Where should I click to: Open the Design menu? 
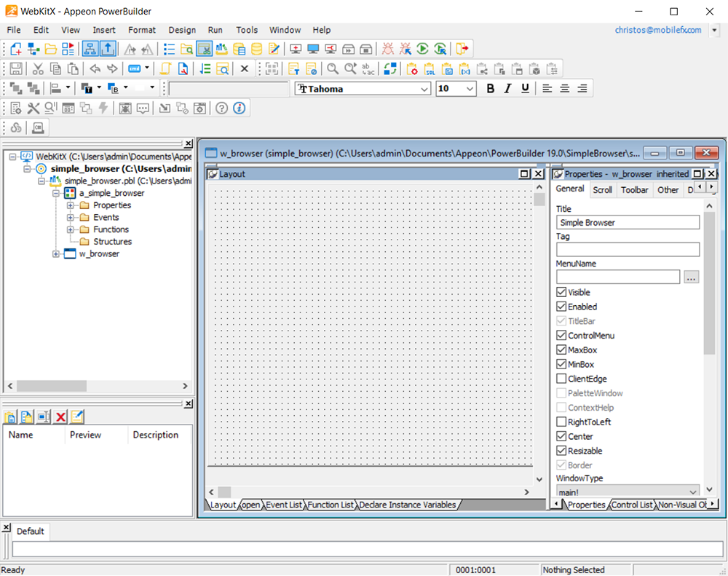182,30
